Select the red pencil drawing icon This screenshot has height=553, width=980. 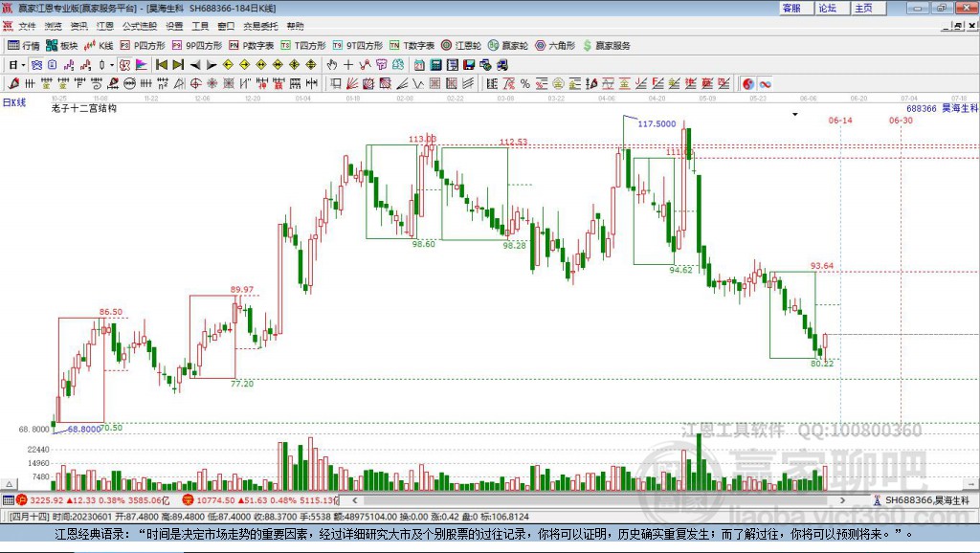point(13,84)
